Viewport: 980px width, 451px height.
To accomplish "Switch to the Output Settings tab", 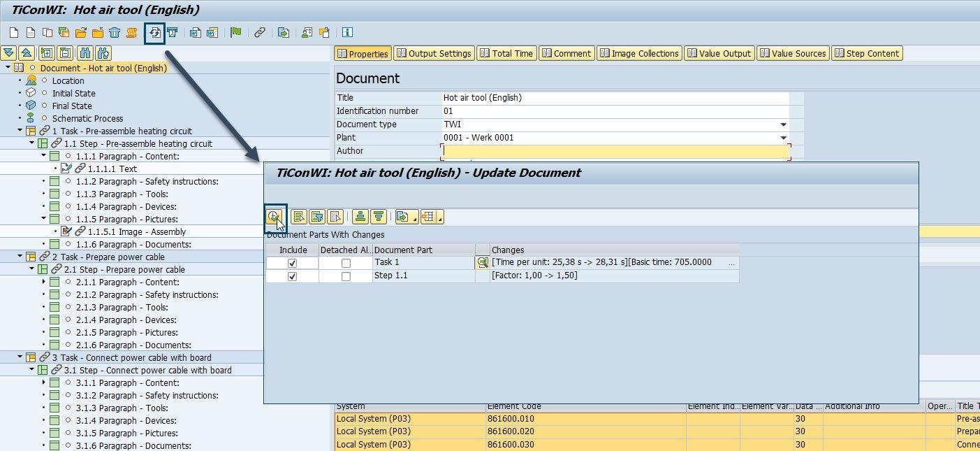I will tap(433, 54).
